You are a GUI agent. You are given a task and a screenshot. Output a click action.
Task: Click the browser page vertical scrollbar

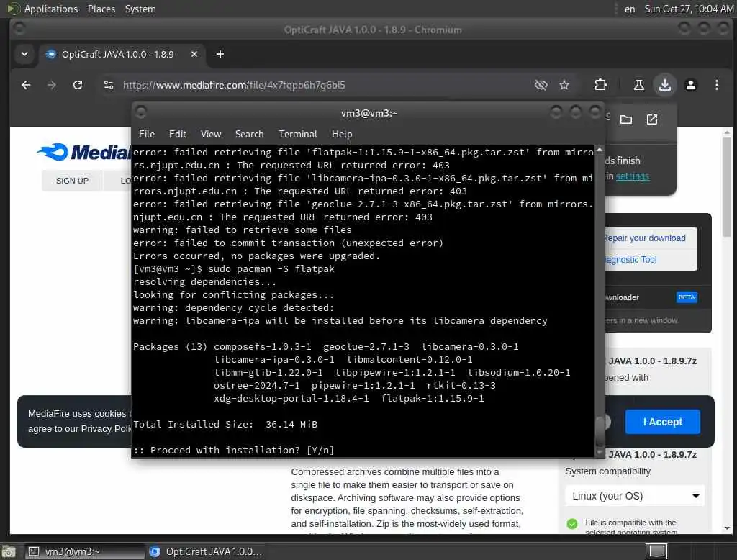(x=727, y=188)
